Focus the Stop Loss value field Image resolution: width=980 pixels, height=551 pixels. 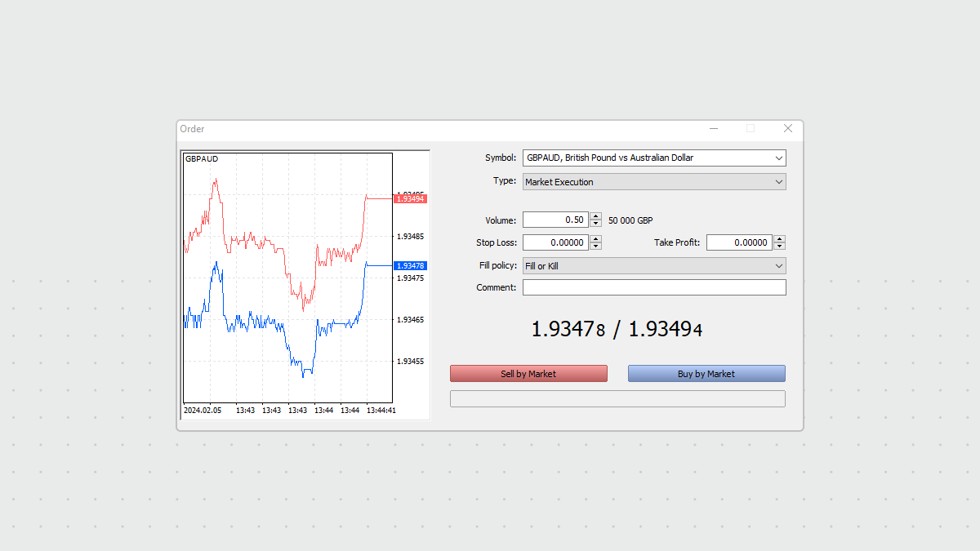click(x=555, y=242)
